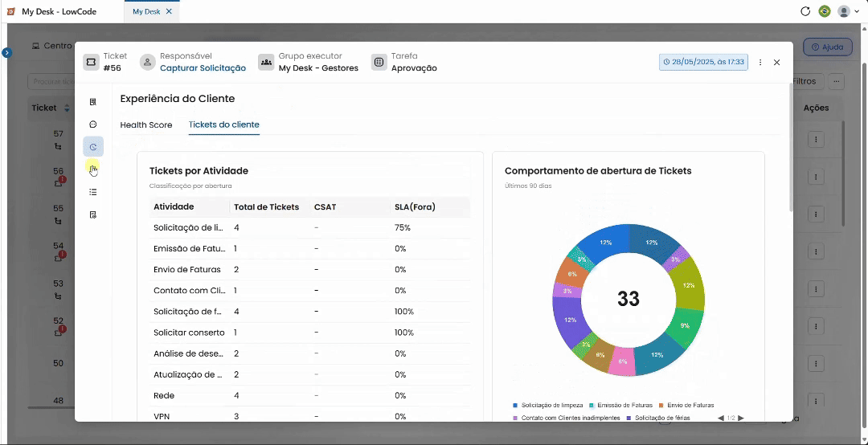Open the chat bubble icon in sidebar
Viewport: 868px width, 445px height.
coord(93,125)
